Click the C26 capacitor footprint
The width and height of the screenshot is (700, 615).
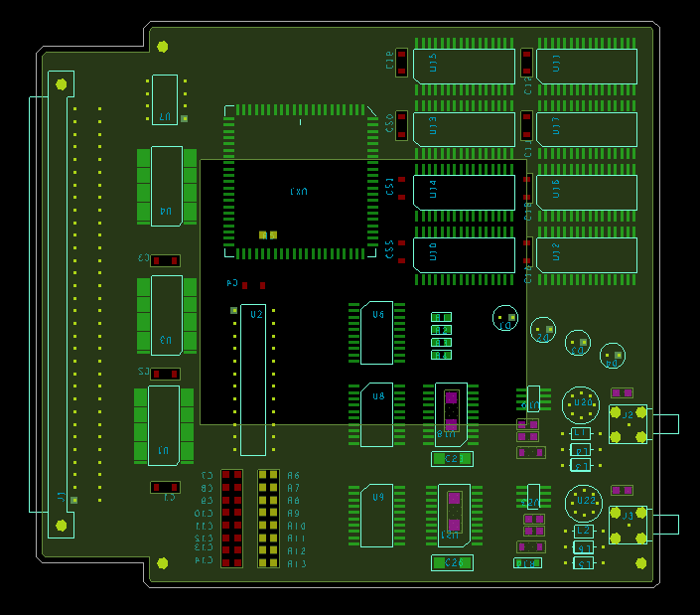pyautogui.click(x=452, y=563)
